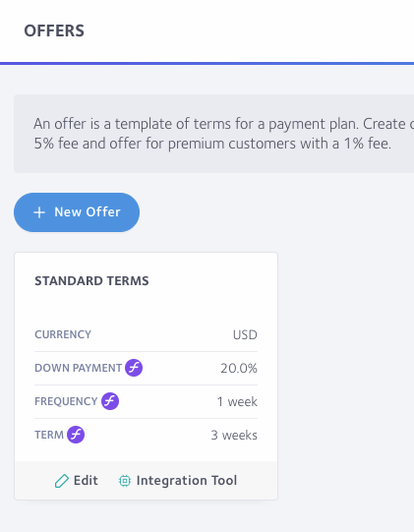Screen dimensions: 414x532
Task: Click the purple icon beside Frequency
Action: click(110, 401)
